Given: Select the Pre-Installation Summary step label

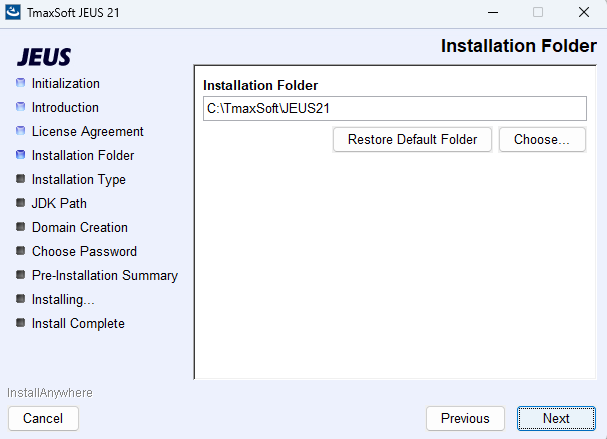Looking at the screenshot, I should [105, 276].
